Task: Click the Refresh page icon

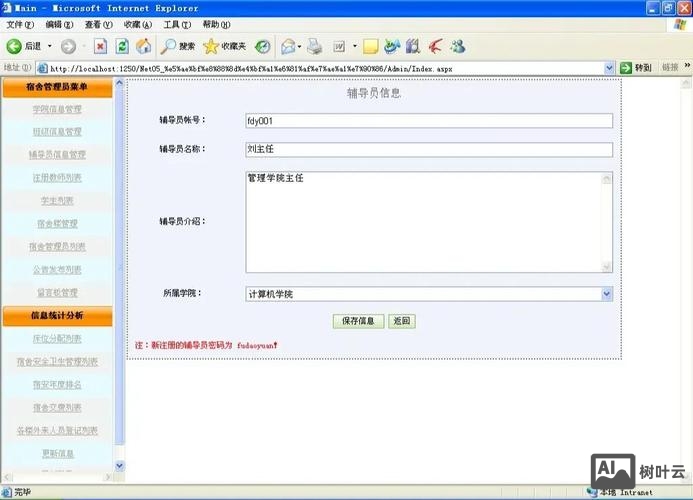Action: point(122,46)
